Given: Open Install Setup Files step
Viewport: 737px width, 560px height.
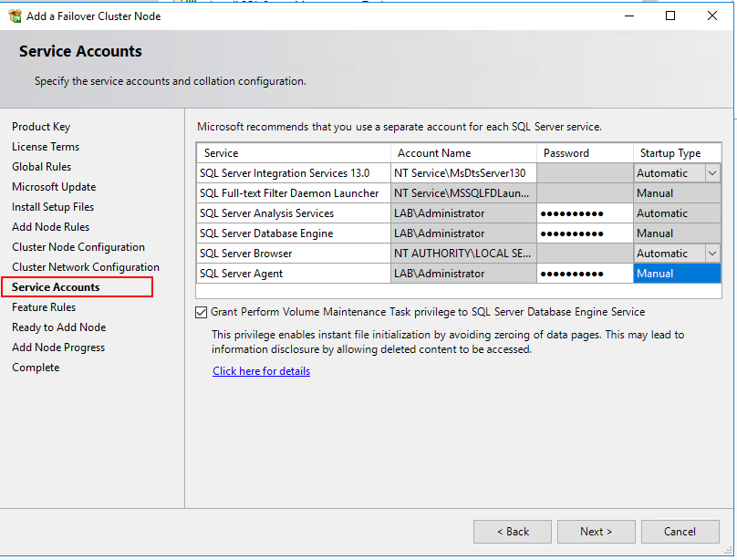Looking at the screenshot, I should coord(53,207).
